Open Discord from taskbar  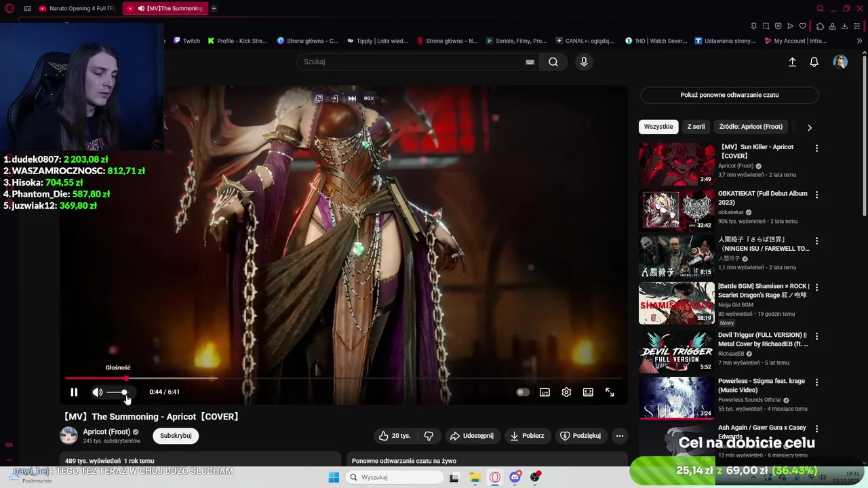515,477
